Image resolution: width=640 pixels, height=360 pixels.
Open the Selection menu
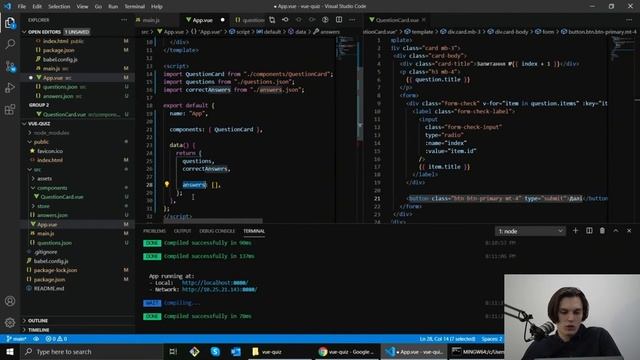pos(59,6)
